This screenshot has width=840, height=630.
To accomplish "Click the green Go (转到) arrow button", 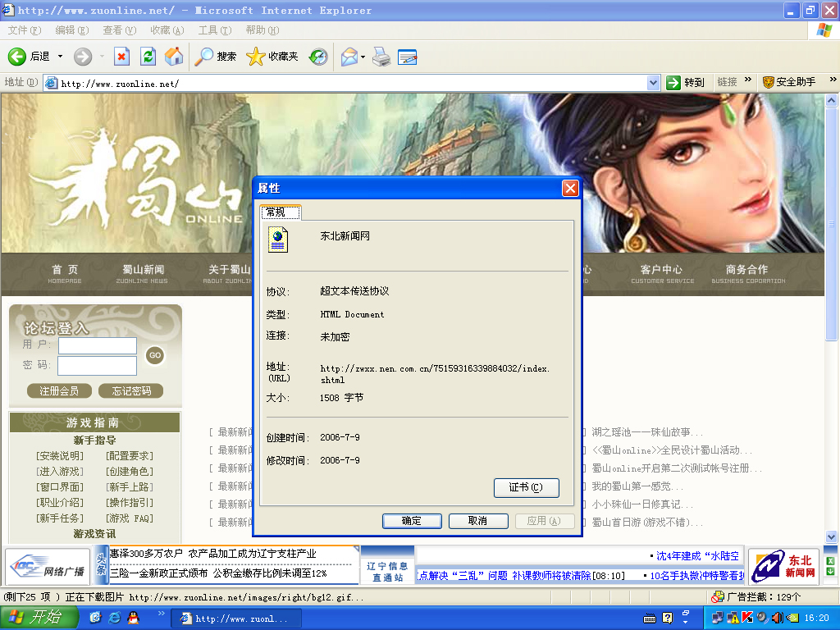I will pyautogui.click(x=673, y=83).
